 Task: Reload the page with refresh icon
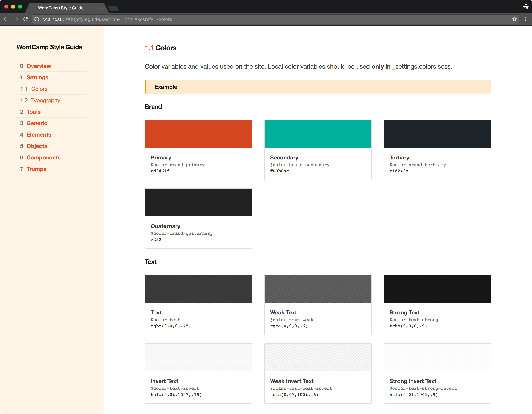coord(26,19)
